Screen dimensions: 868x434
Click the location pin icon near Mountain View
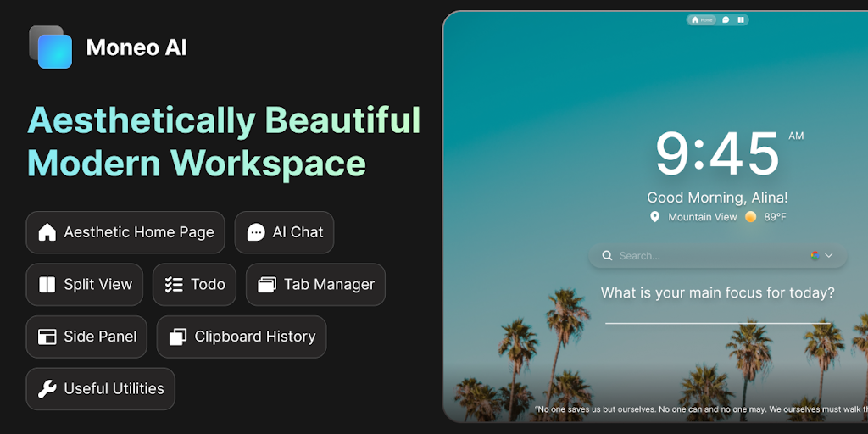coord(655,217)
